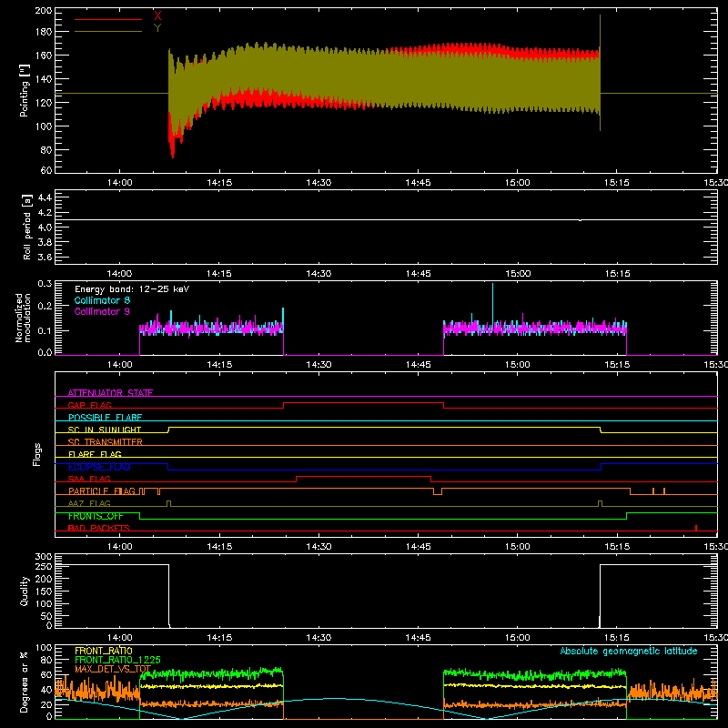The image size is (728, 728).
Task: Click the 'Normalized modulation' axis title
Action: [x=23, y=318]
